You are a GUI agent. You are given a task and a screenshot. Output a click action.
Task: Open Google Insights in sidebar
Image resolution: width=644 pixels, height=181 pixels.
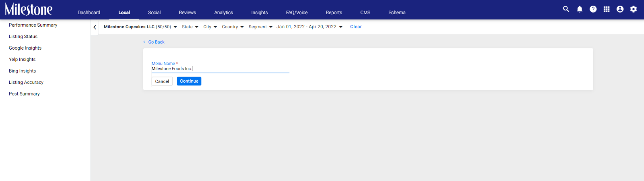pyautogui.click(x=25, y=48)
